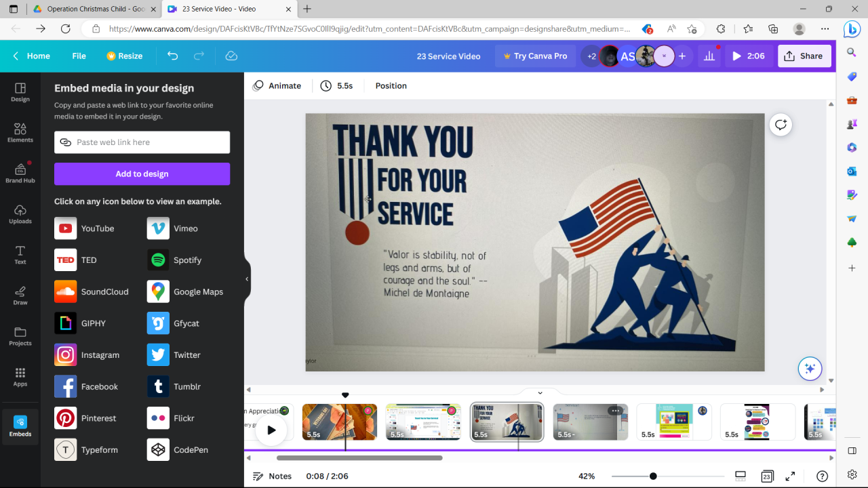Image resolution: width=868 pixels, height=488 pixels.
Task: Show the +2 additional collaborators
Action: pyautogui.click(x=591, y=56)
